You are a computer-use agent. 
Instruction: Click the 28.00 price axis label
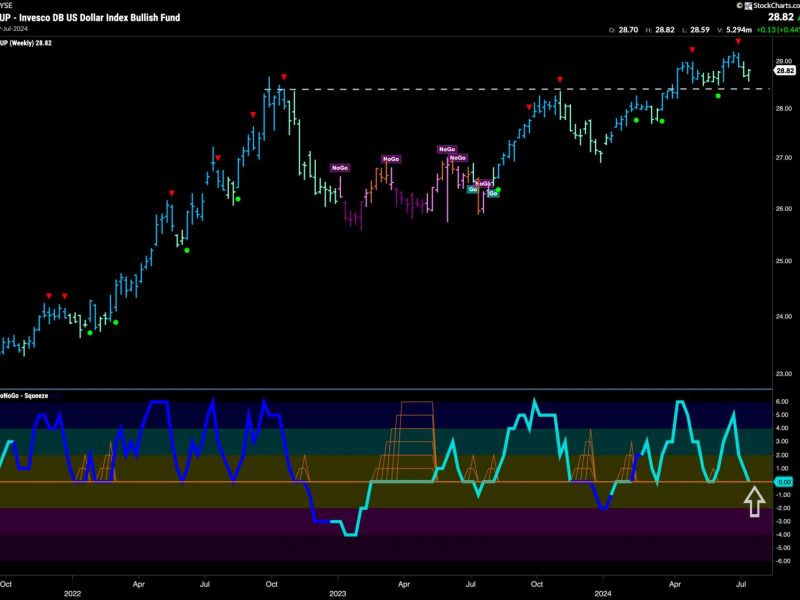click(784, 108)
